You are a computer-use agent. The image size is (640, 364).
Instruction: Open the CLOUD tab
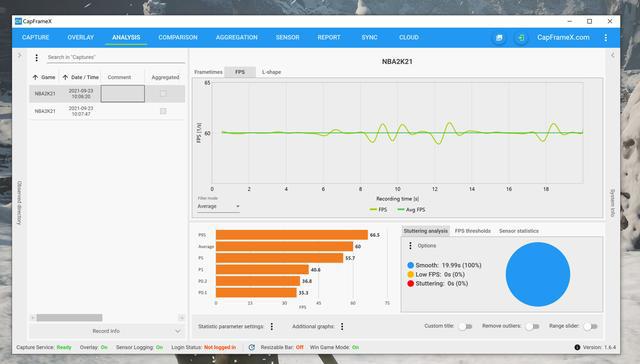[409, 38]
